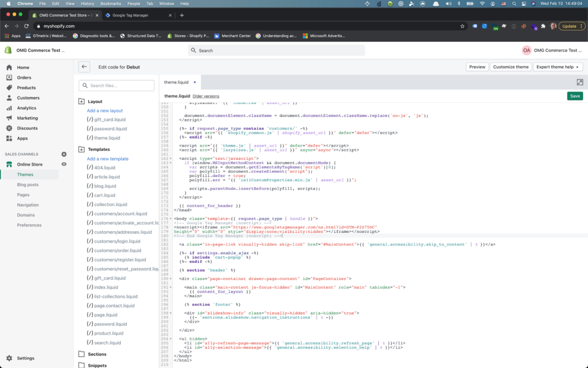Add a sales channel with the plus icon
588x368 pixels.
click(x=64, y=154)
